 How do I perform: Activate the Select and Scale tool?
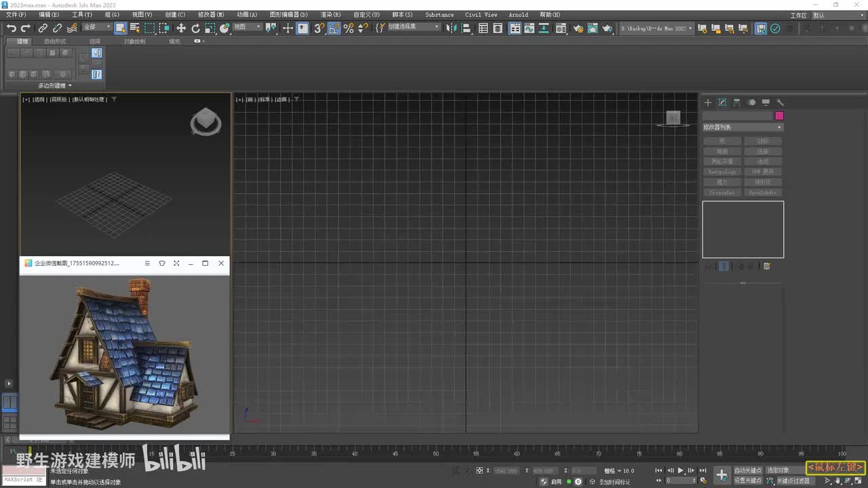(x=210, y=28)
